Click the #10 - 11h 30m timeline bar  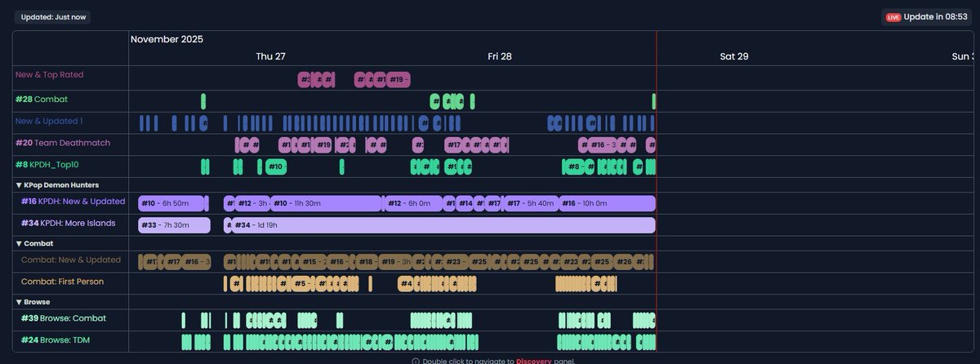click(327, 203)
